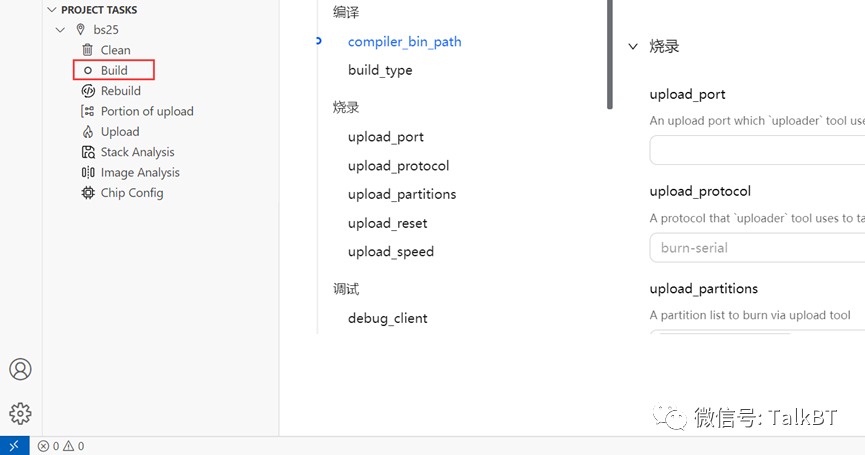Open the Accounts profile icon
865x455 pixels.
(x=20, y=369)
